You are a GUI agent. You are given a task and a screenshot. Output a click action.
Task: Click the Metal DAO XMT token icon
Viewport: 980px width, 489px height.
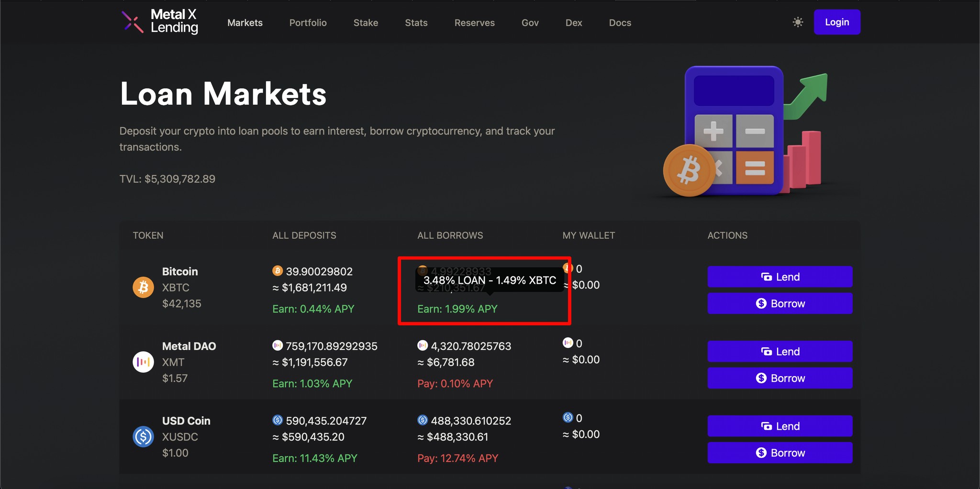143,362
